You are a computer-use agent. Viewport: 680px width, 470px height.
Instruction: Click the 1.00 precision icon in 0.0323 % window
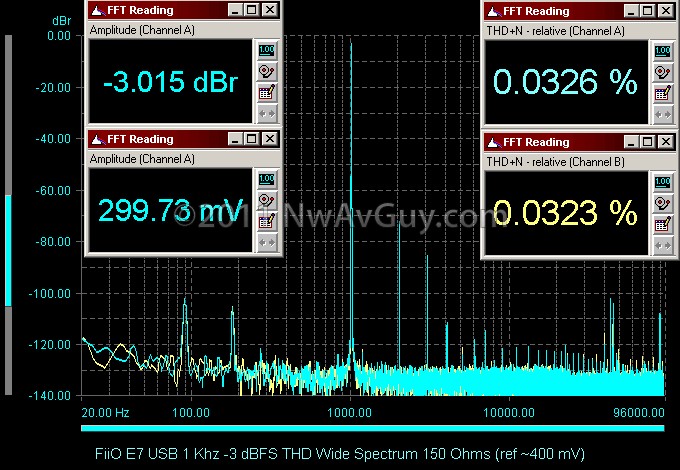(663, 183)
